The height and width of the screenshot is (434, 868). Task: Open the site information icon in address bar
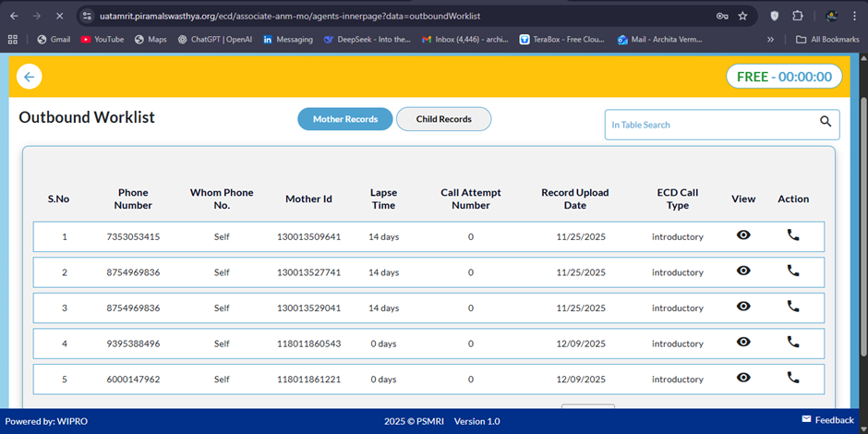click(x=87, y=16)
